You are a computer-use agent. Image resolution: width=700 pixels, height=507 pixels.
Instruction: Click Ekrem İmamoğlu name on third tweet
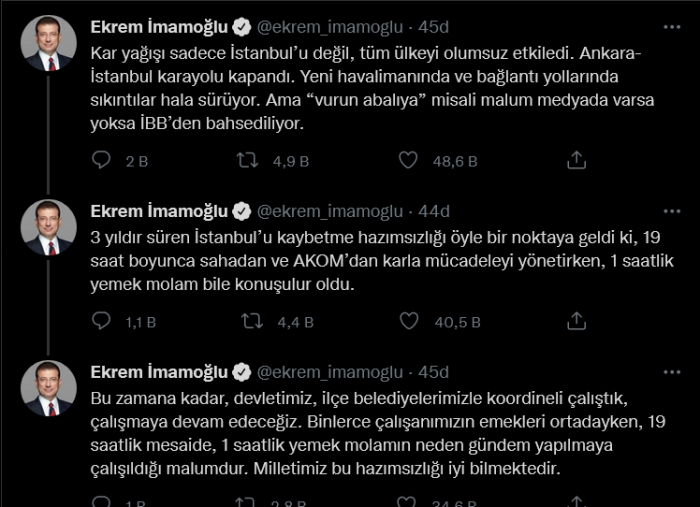click(158, 372)
